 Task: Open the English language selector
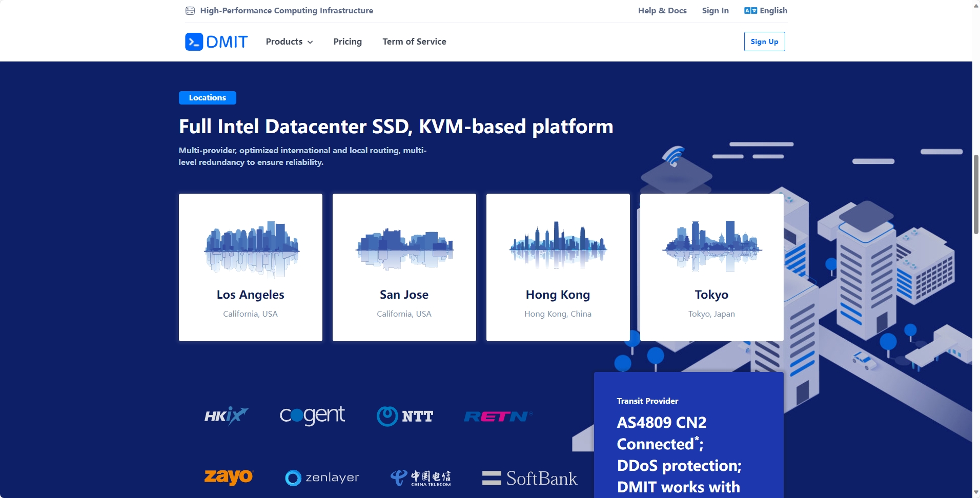pos(766,11)
